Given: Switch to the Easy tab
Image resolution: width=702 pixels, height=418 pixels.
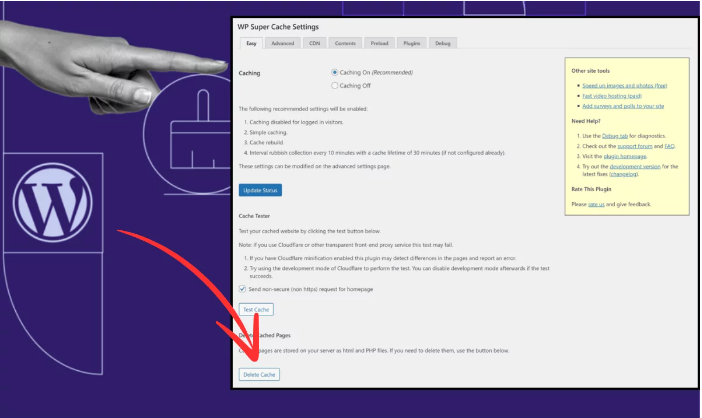Looking at the screenshot, I should pyautogui.click(x=251, y=43).
